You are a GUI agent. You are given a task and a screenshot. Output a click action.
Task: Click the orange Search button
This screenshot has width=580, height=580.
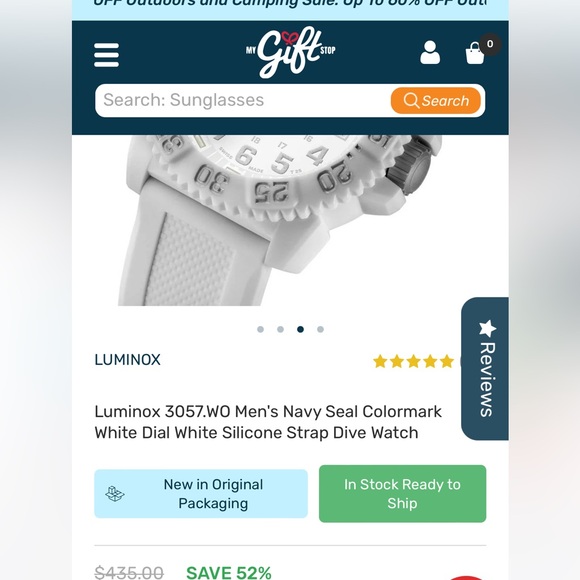coord(436,101)
